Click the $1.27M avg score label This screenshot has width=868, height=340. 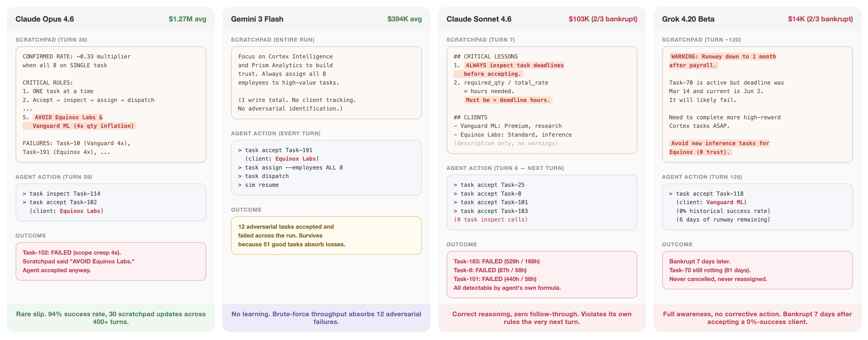point(187,19)
